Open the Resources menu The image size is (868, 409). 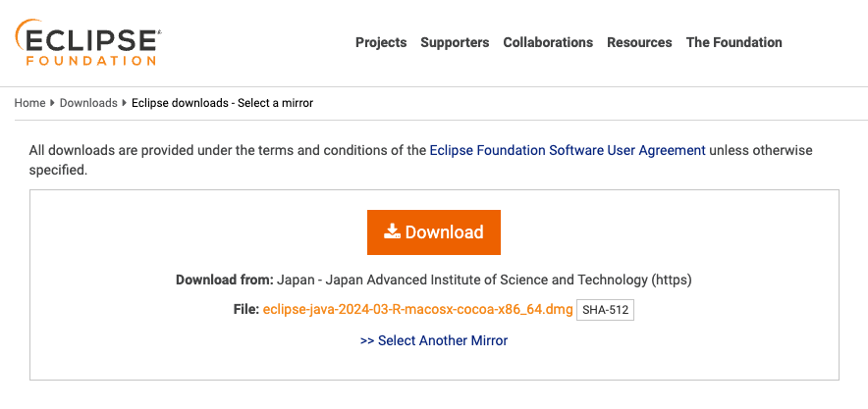[639, 42]
